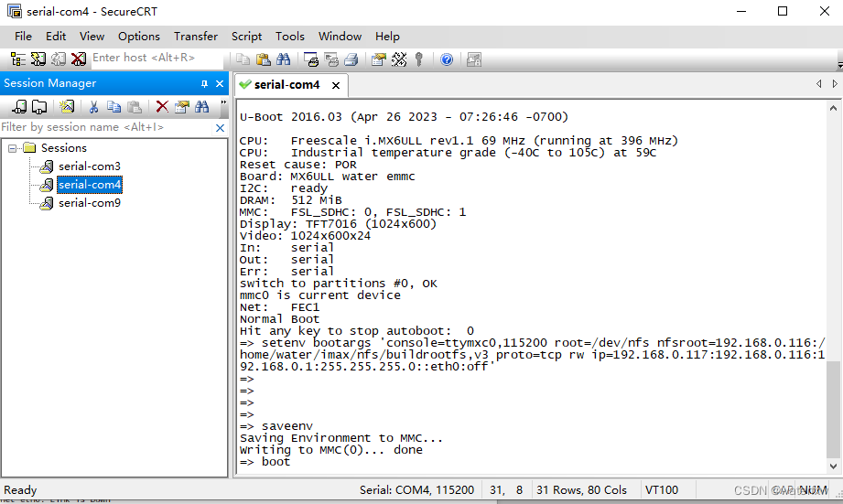Click the SecureCRT title bar app icon
The height and width of the screenshot is (504, 843).
pyautogui.click(x=15, y=11)
